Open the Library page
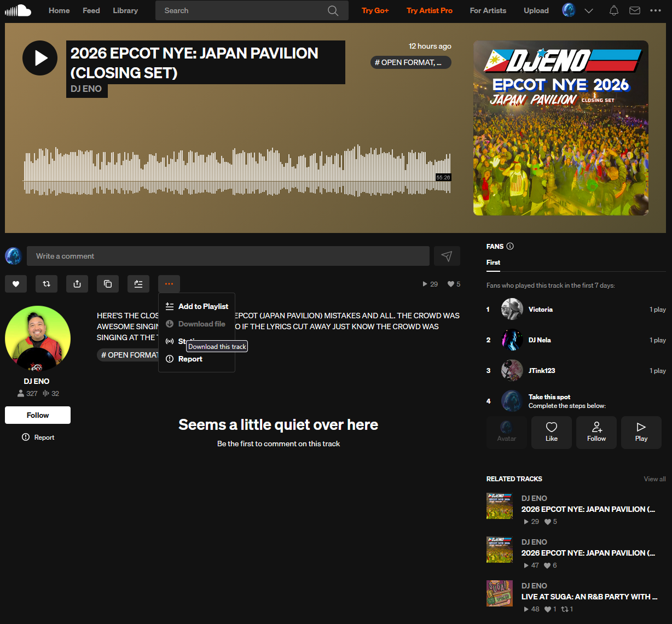The height and width of the screenshot is (624, 672). point(125,10)
